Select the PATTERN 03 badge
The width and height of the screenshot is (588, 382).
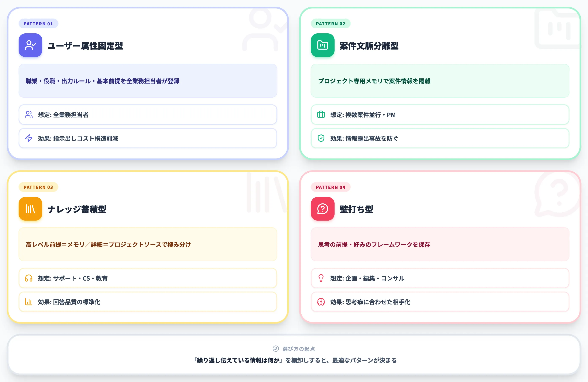tap(38, 187)
